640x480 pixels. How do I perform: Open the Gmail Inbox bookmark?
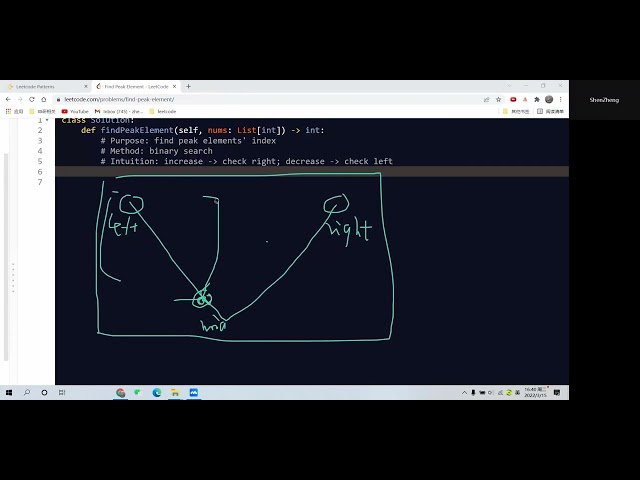(119, 111)
